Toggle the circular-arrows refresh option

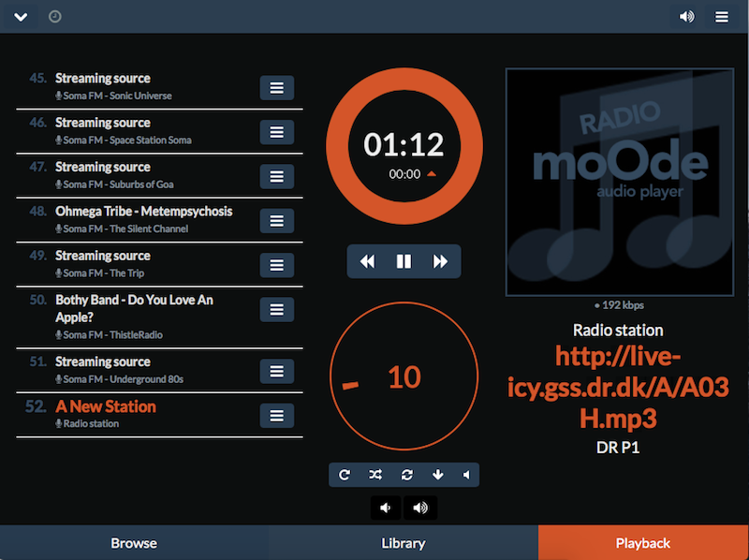(x=406, y=475)
